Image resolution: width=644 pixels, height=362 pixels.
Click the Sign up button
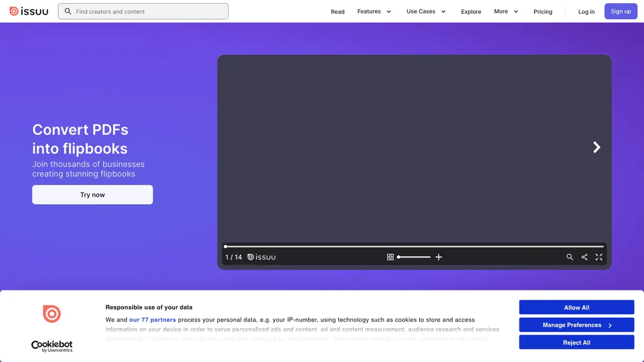pos(621,11)
